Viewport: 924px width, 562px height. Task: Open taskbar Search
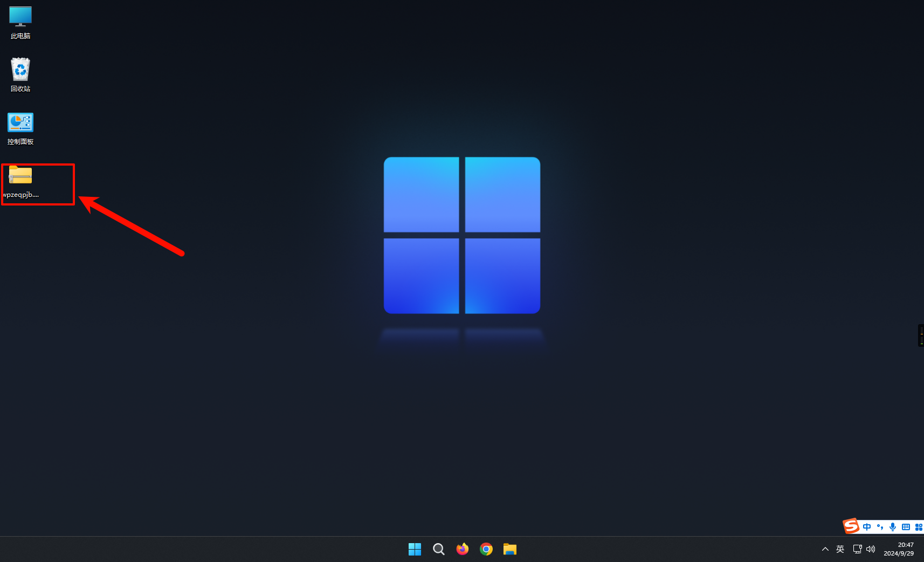(x=439, y=549)
